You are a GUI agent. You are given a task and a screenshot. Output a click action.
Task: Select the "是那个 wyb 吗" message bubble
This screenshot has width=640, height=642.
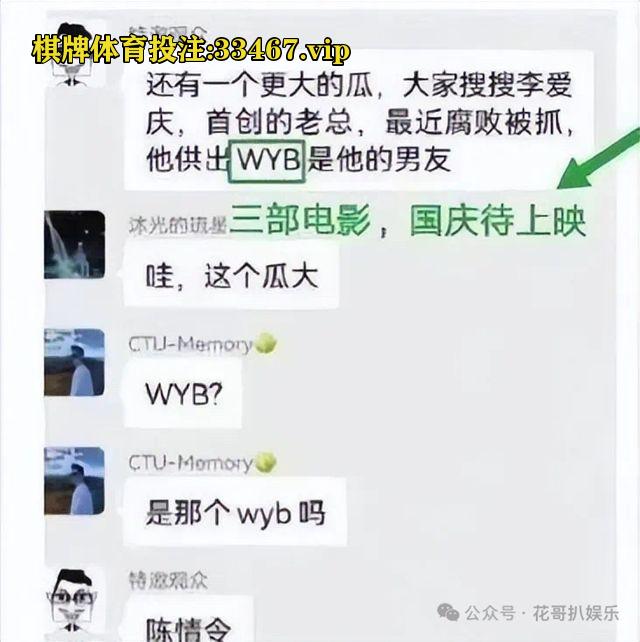235,512
